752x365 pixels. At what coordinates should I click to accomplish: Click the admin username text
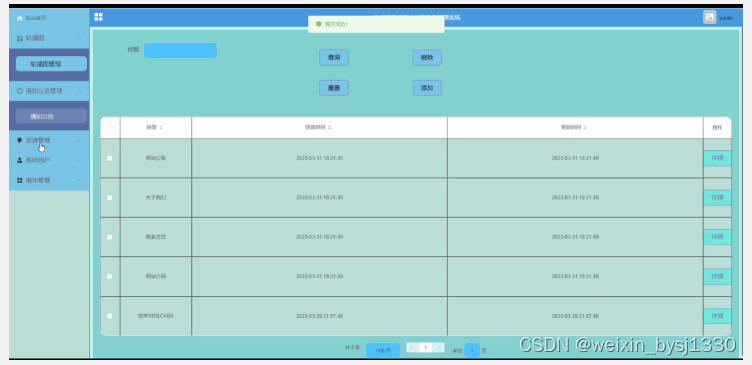click(726, 18)
